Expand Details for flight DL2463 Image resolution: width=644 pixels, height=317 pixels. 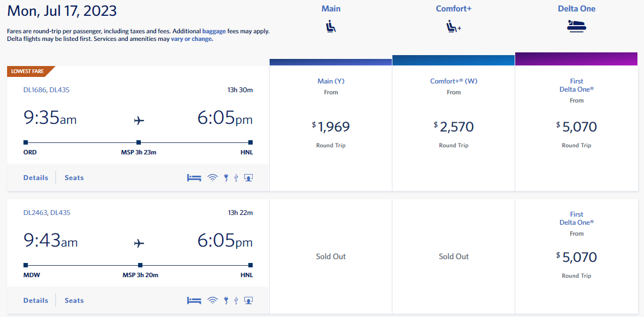point(35,300)
